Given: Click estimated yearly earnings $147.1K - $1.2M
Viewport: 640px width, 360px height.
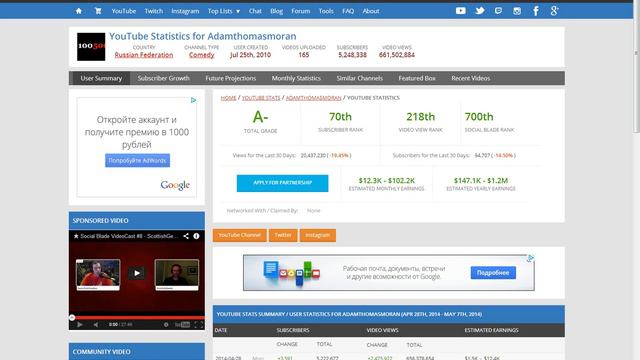Looking at the screenshot, I should click(x=481, y=180).
